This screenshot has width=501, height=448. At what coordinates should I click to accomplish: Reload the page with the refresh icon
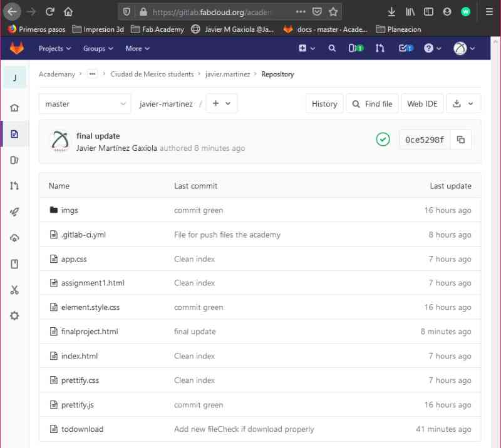[x=49, y=12]
